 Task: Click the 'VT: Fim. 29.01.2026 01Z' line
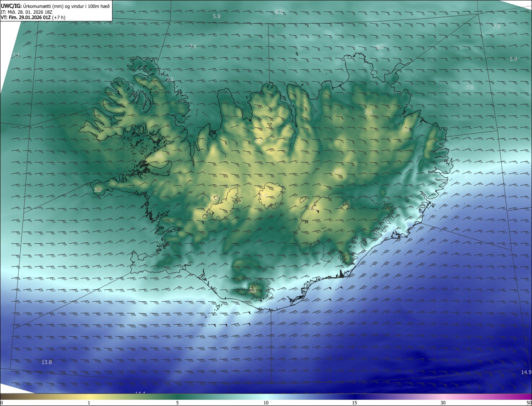coord(26,17)
